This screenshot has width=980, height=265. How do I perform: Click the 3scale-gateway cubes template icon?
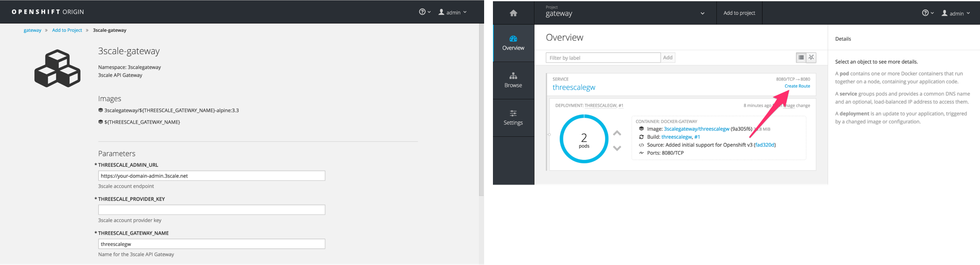click(x=57, y=68)
